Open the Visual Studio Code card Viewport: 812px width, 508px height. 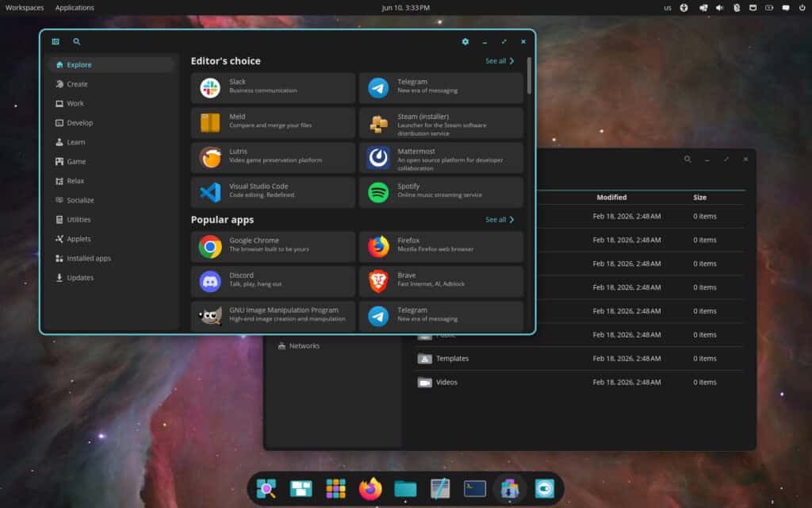(273, 192)
